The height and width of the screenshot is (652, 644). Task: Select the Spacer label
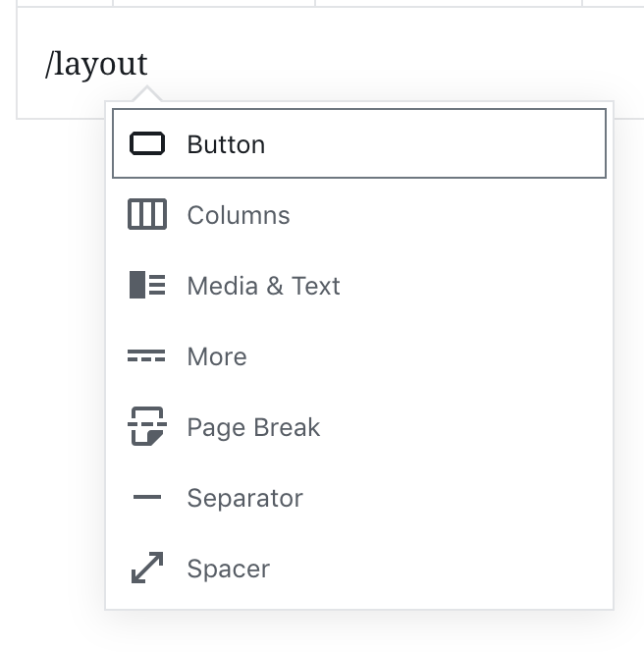point(228,569)
